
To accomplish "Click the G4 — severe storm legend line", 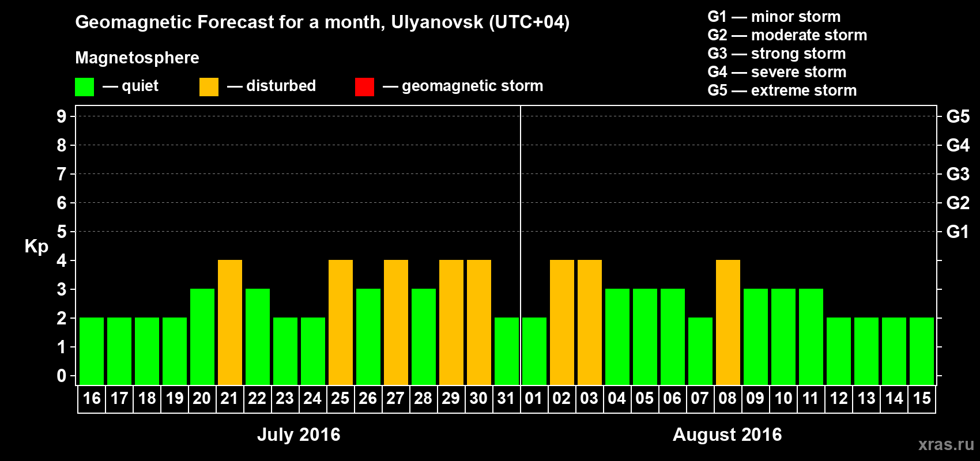I will click(777, 72).
